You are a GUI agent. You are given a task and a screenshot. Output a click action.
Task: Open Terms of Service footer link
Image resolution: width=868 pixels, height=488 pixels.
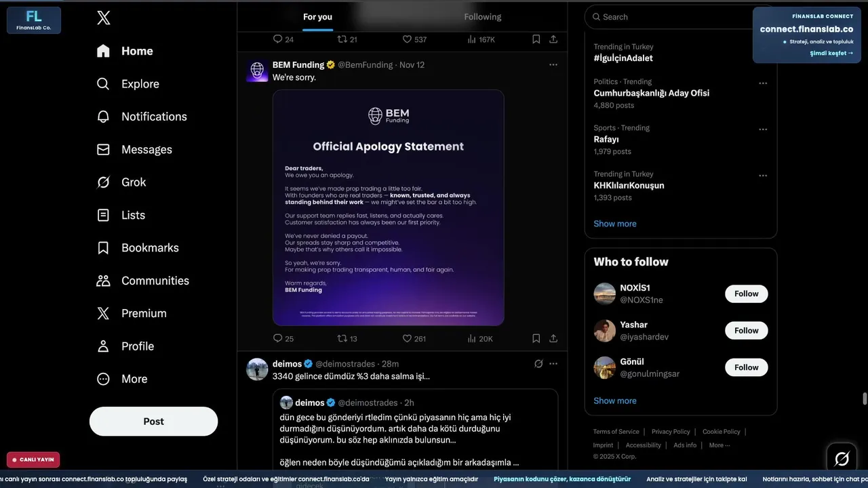point(616,432)
